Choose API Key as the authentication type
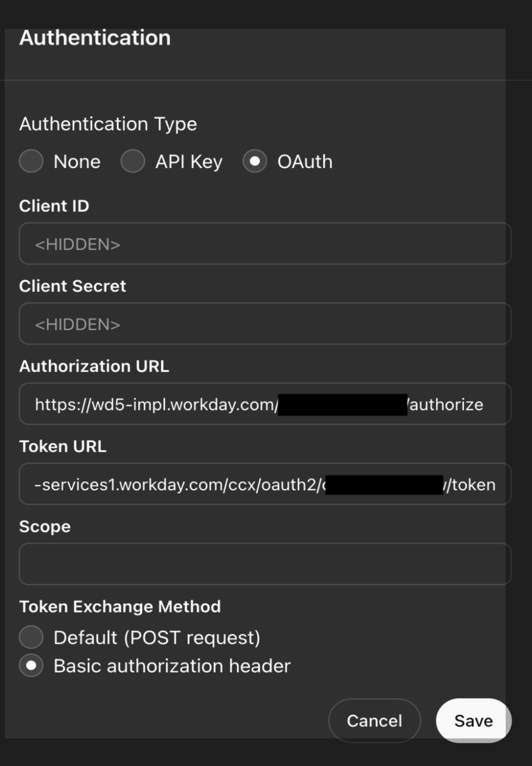 [133, 161]
